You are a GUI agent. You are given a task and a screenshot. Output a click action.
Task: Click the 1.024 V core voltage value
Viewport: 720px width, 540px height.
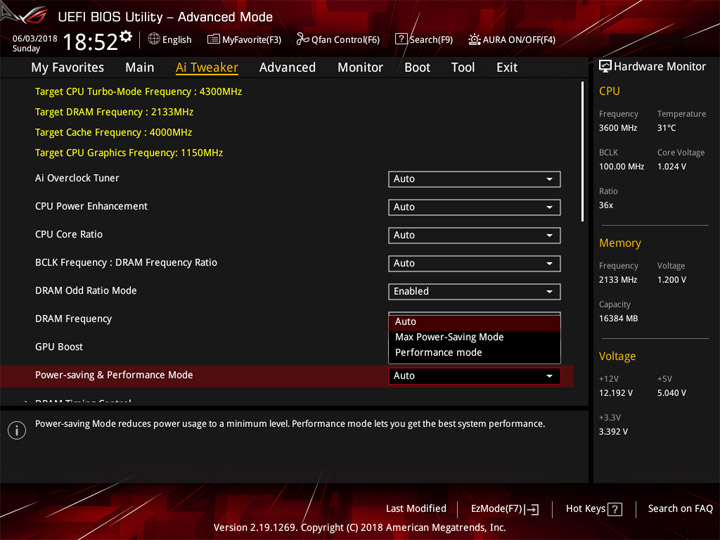672,167
